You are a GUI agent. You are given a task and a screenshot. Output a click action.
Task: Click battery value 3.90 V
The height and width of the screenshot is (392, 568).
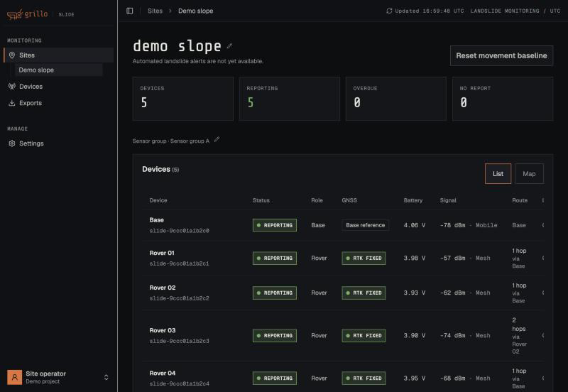(415, 335)
